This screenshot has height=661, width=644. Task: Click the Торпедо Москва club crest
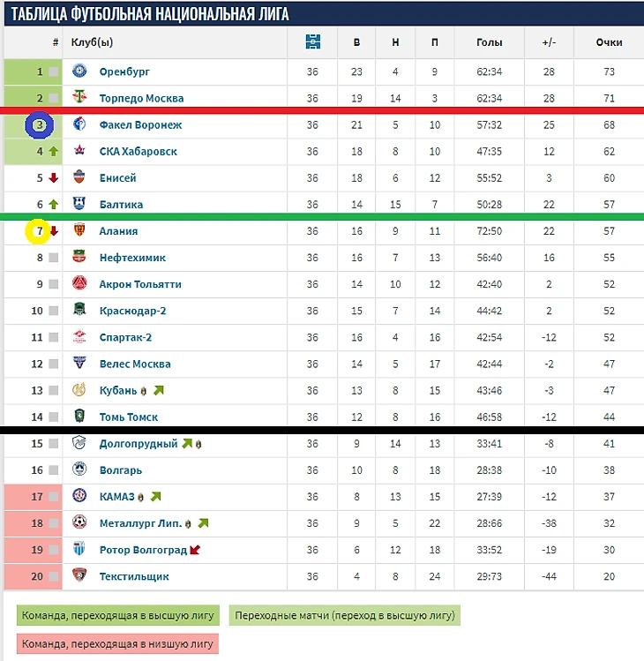[79, 97]
